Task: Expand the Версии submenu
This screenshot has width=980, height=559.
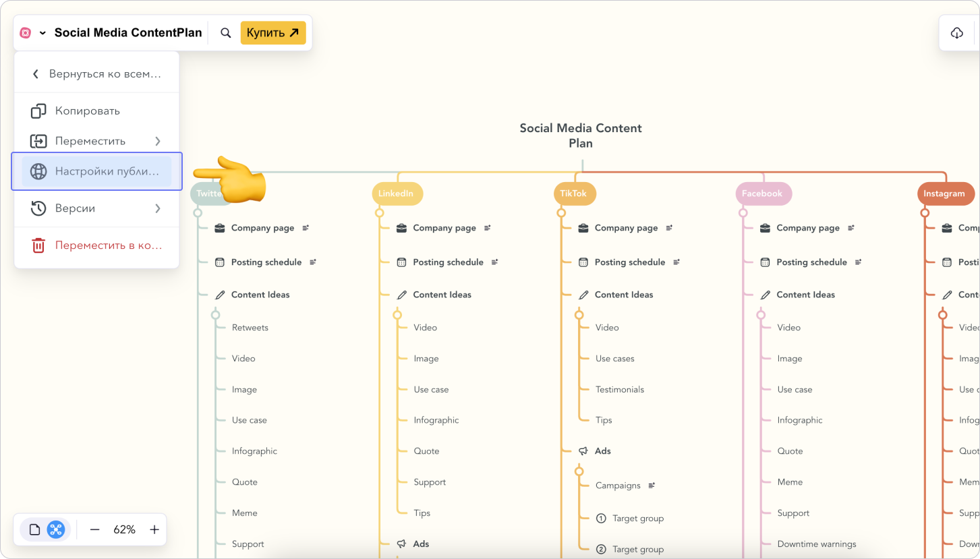Action: 157,208
